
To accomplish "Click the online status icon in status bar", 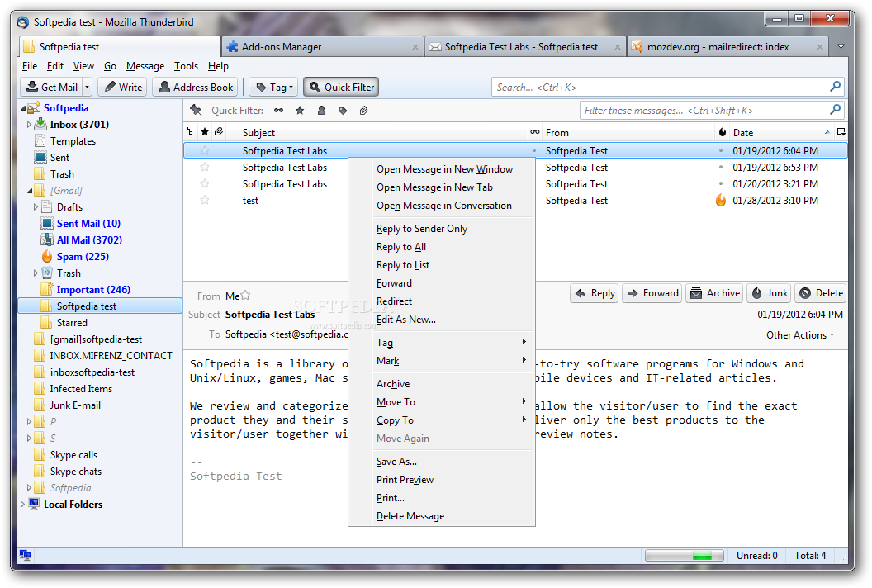I will click(26, 555).
